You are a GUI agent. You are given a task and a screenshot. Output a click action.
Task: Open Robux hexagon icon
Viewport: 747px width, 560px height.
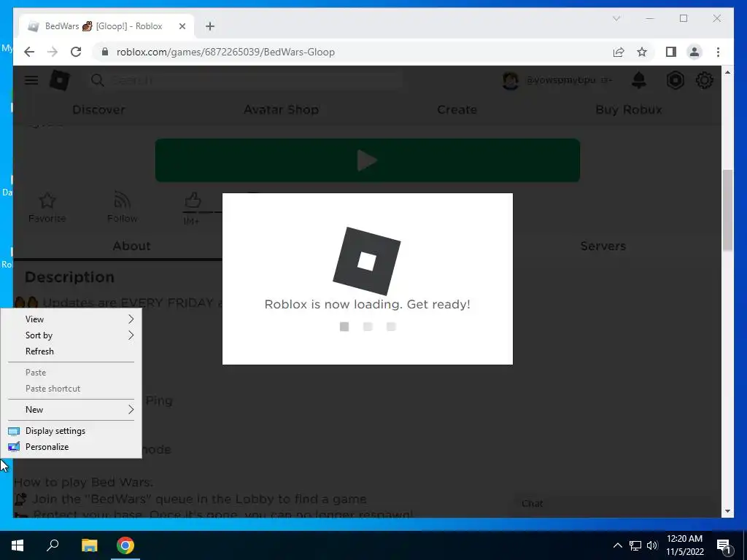675,80
